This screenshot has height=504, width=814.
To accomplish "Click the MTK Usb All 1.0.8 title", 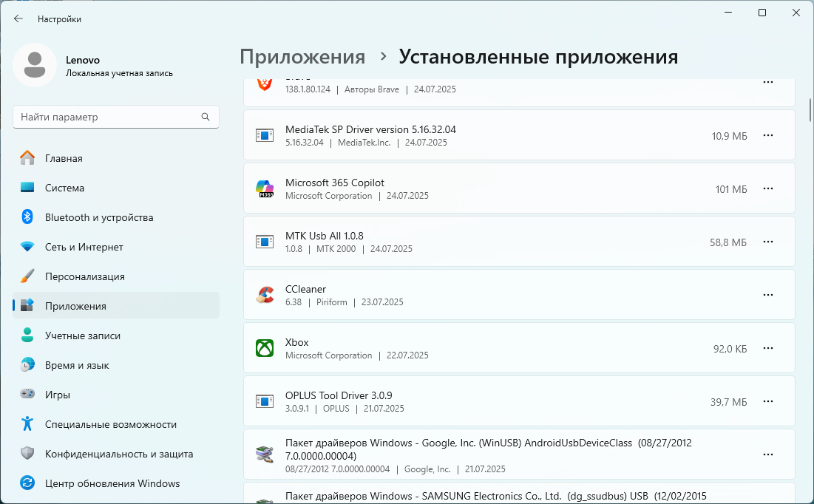I will [325, 236].
